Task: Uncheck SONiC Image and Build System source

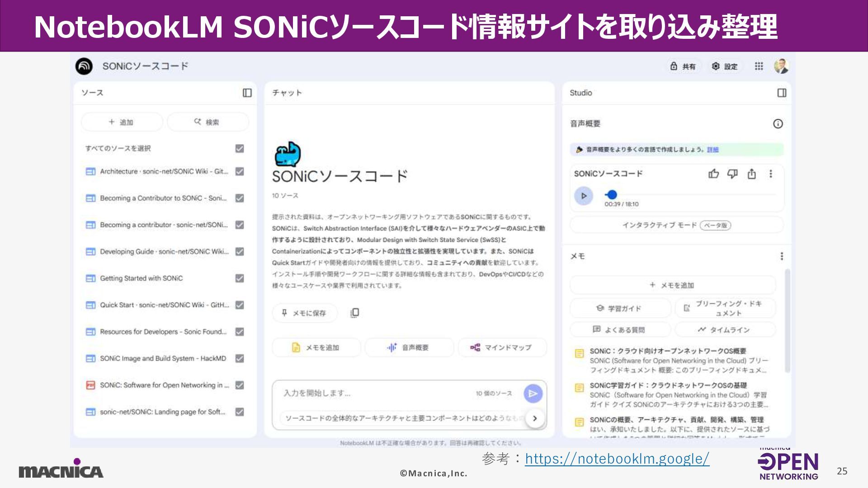Action: 240,358
